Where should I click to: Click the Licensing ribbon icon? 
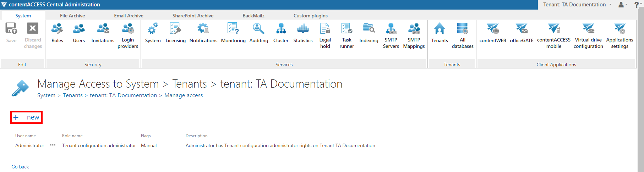[x=175, y=33]
